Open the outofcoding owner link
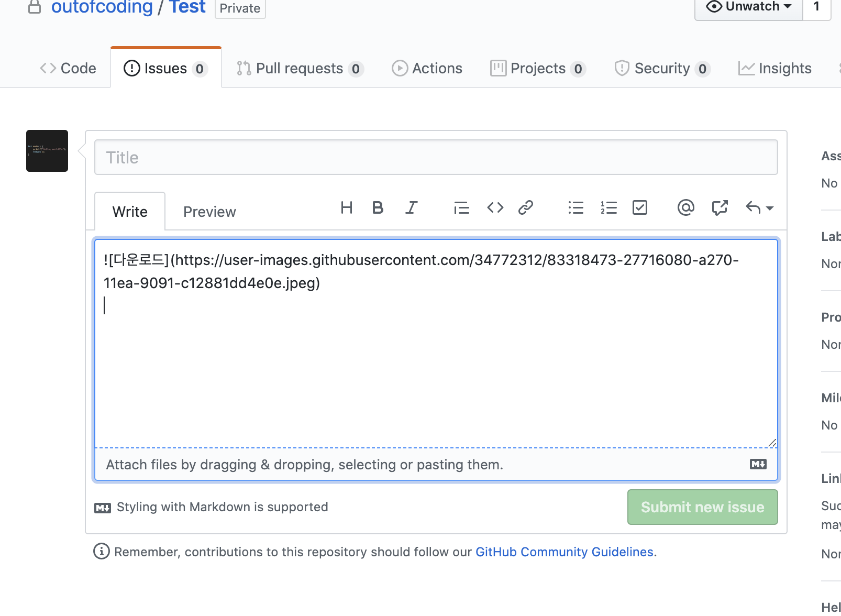This screenshot has width=841, height=616. [102, 7]
